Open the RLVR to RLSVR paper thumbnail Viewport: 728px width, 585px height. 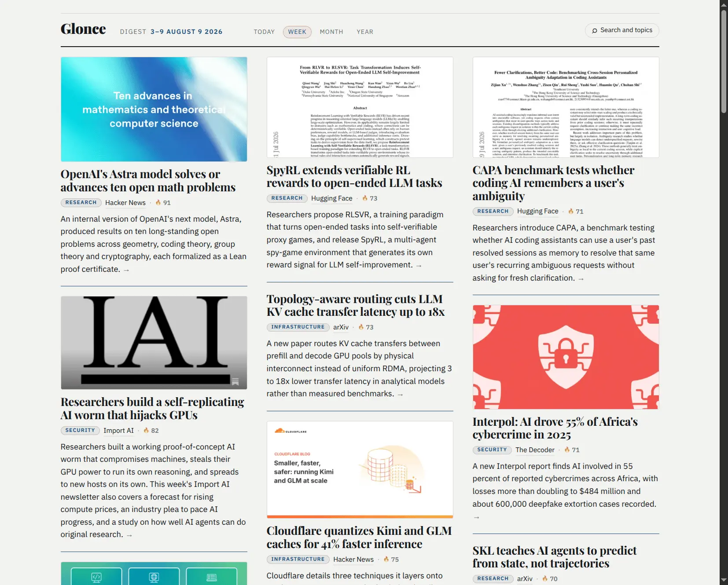pos(360,107)
